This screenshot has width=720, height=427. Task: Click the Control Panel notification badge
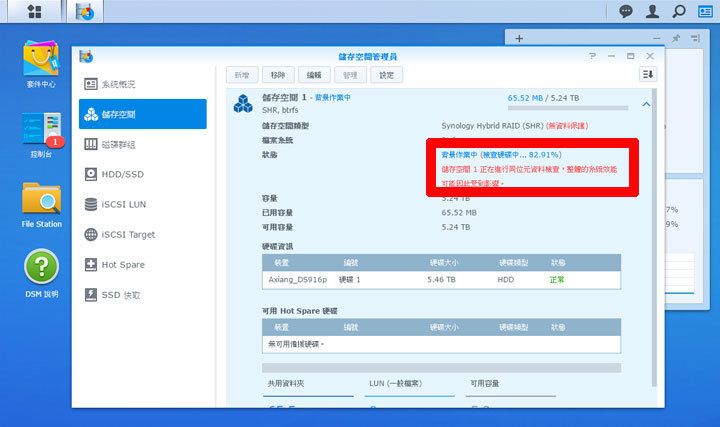tap(55, 142)
